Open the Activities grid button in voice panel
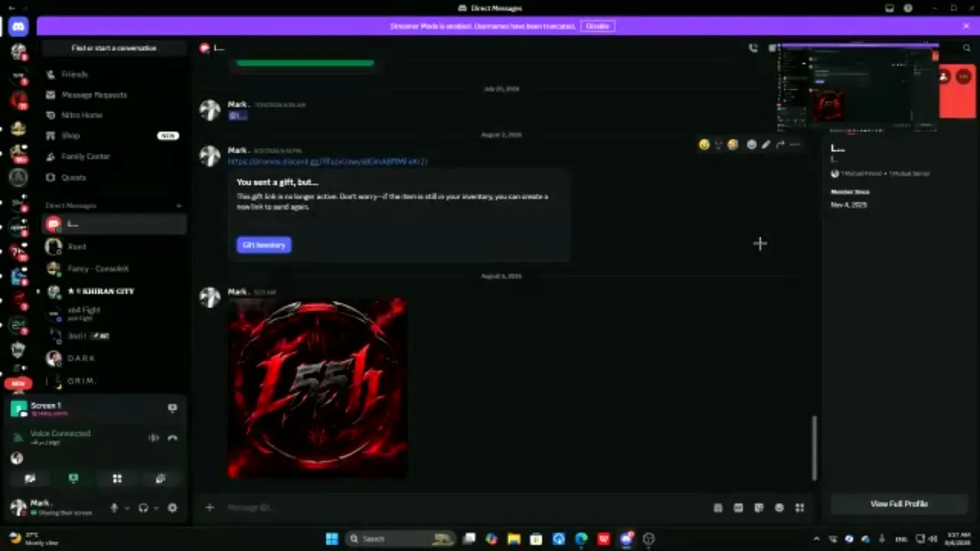 coord(117,478)
